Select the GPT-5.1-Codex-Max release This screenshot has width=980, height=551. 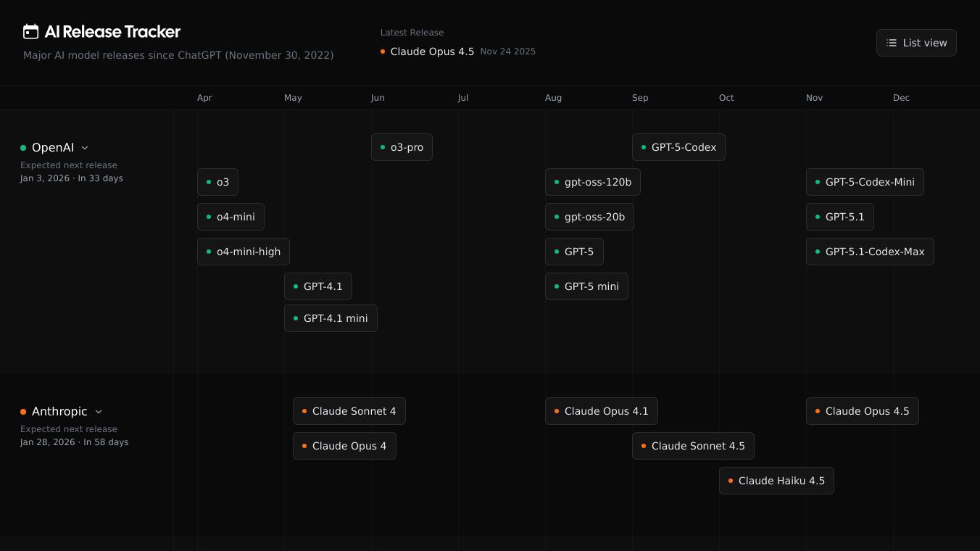click(x=870, y=252)
